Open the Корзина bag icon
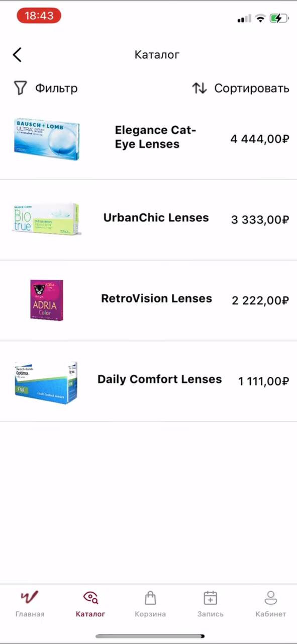297x644 pixels. 150,597
